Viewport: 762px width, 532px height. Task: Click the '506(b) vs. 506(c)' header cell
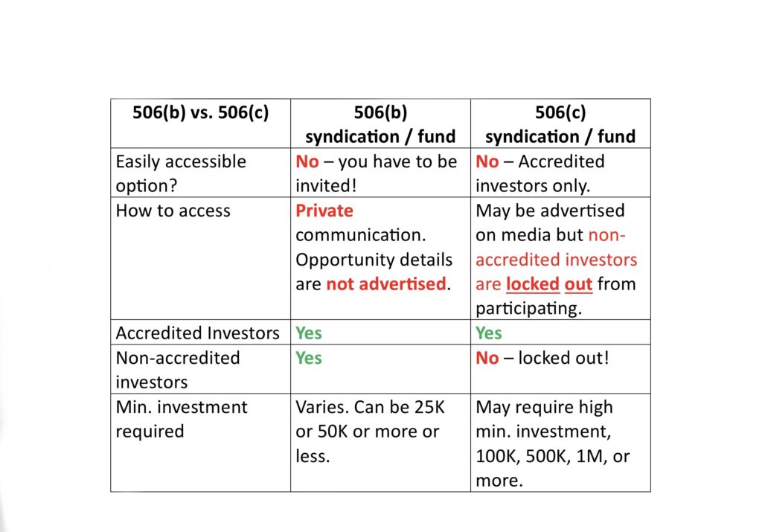click(x=200, y=124)
